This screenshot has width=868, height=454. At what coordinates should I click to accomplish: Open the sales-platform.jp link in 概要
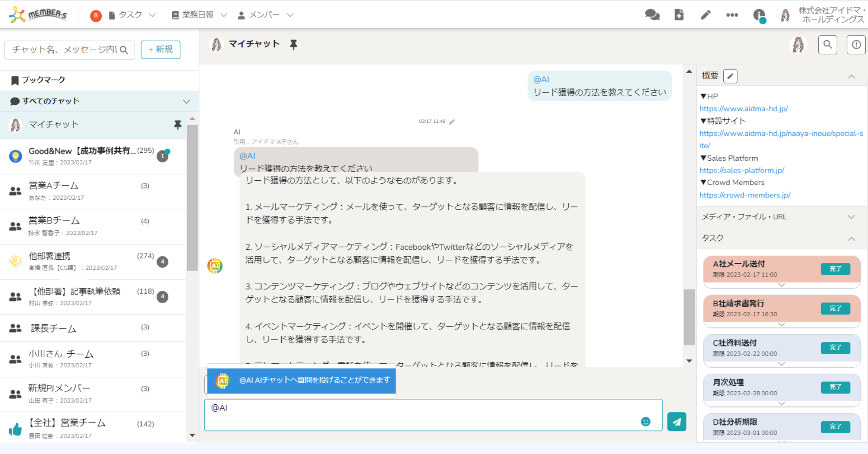tap(742, 170)
